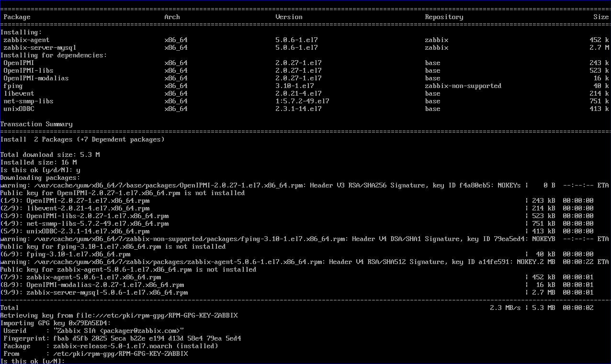This screenshot has width=611, height=364.
Task: Select the 'zabbix-agent' package name in table
Action: (x=26, y=40)
